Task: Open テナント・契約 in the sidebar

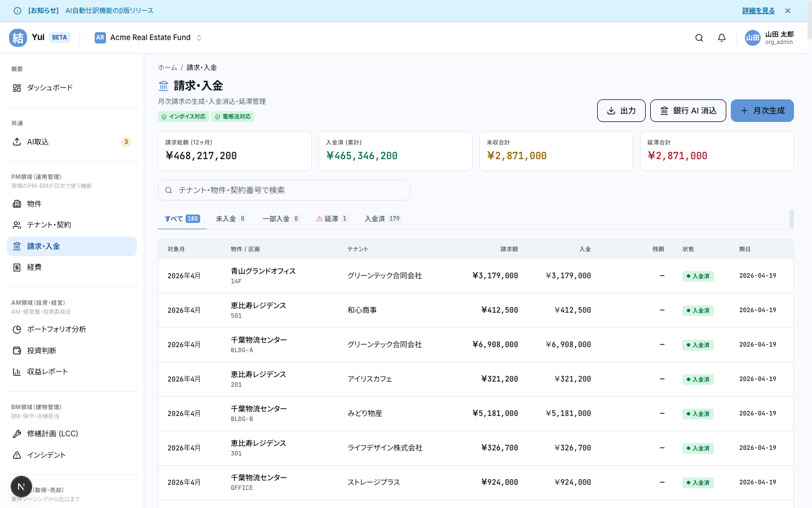Action: tap(72, 225)
